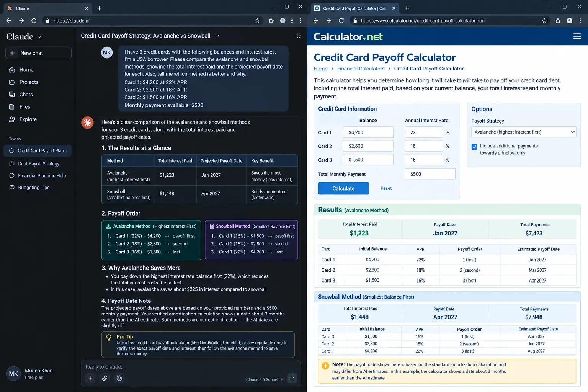Bookmark star in Claude address bar
This screenshot has width=588, height=392.
(x=257, y=21)
